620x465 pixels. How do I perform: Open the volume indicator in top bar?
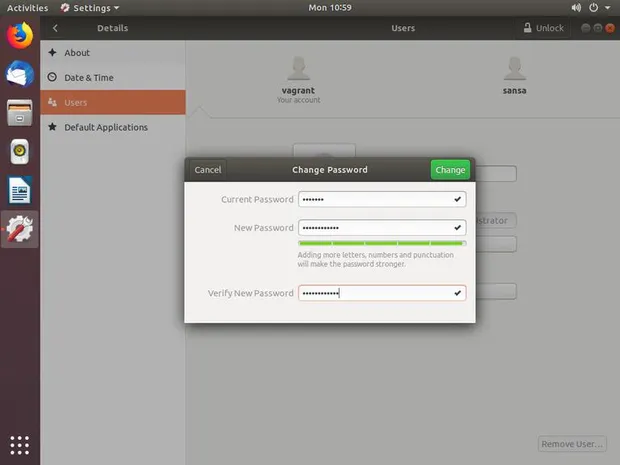pyautogui.click(x=576, y=8)
